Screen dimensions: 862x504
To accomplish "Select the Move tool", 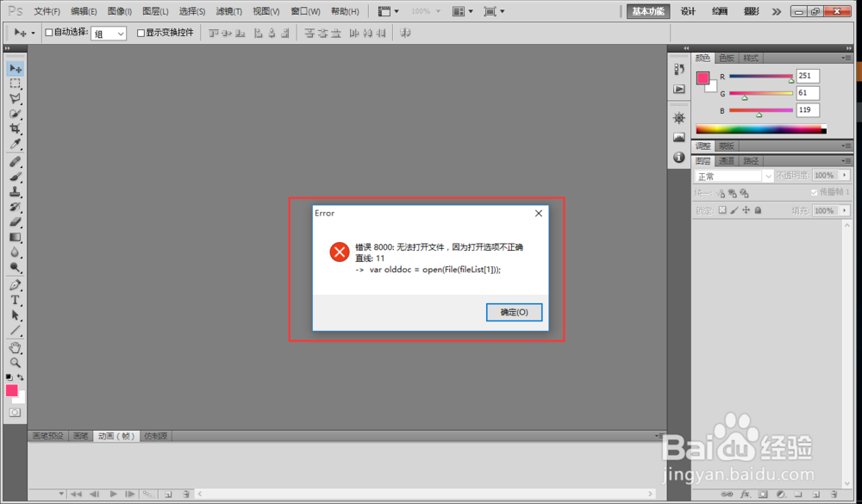I will (x=15, y=67).
